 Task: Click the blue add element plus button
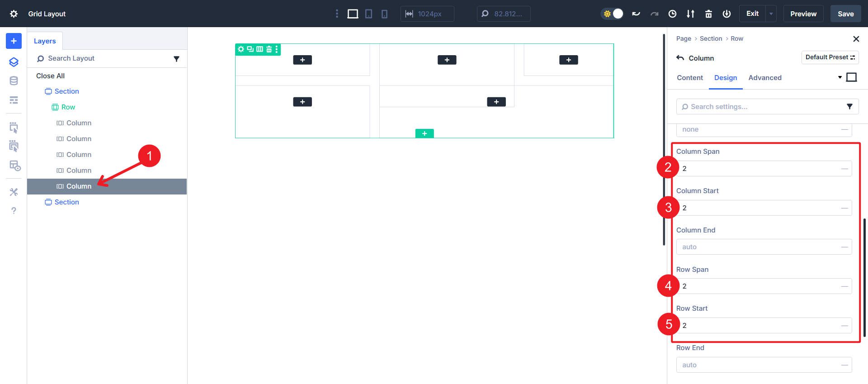pyautogui.click(x=14, y=41)
